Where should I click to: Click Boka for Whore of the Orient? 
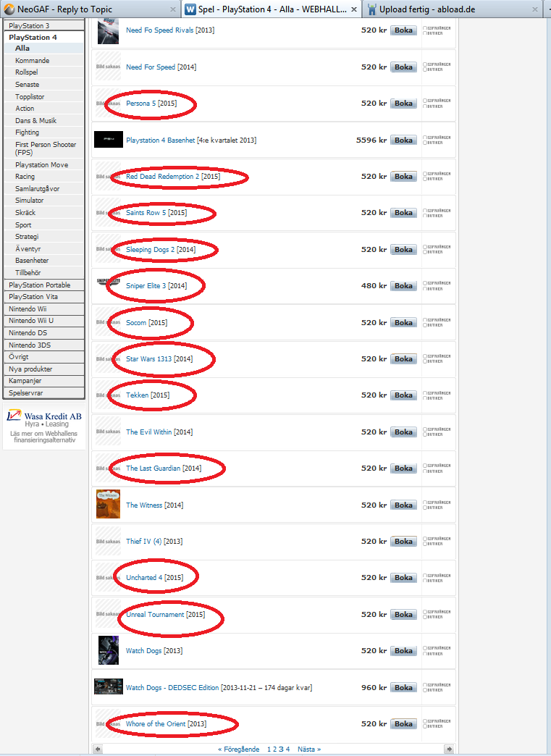403,723
